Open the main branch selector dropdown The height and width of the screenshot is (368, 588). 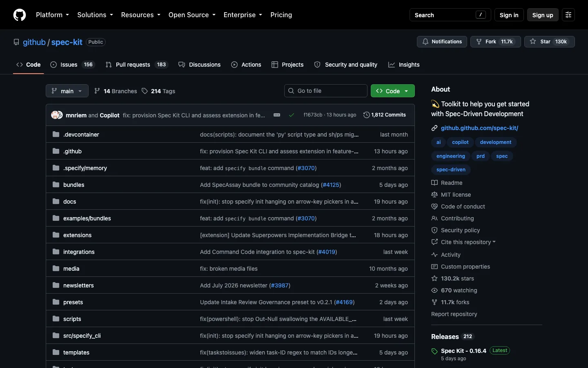[x=67, y=91]
